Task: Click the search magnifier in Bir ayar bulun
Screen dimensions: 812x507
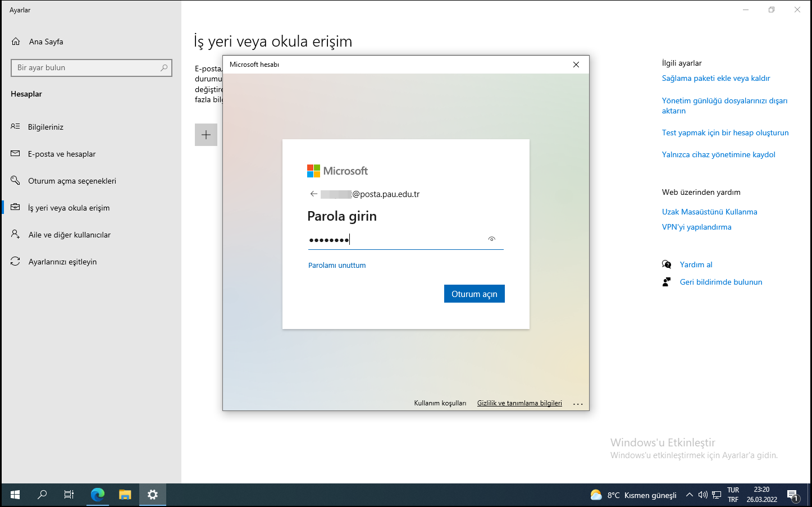Action: coord(164,67)
